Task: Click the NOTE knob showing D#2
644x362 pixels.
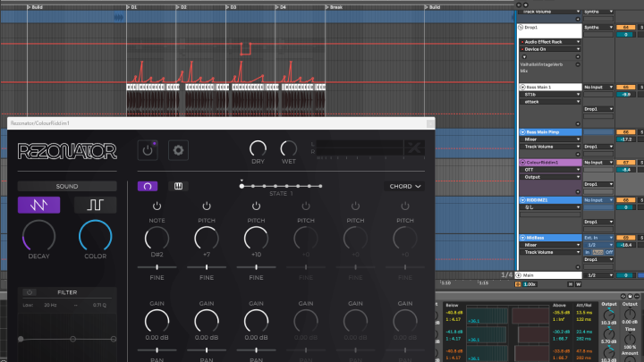Action: click(157, 238)
